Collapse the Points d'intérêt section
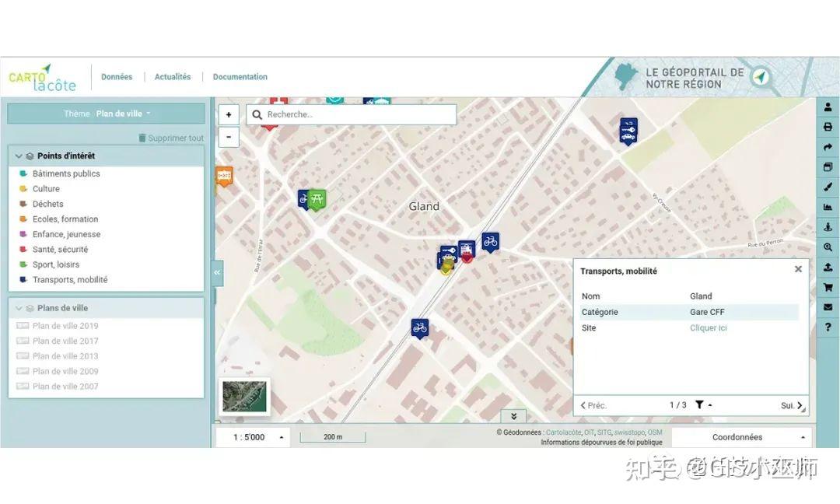This screenshot has width=840, height=504. 19,155
